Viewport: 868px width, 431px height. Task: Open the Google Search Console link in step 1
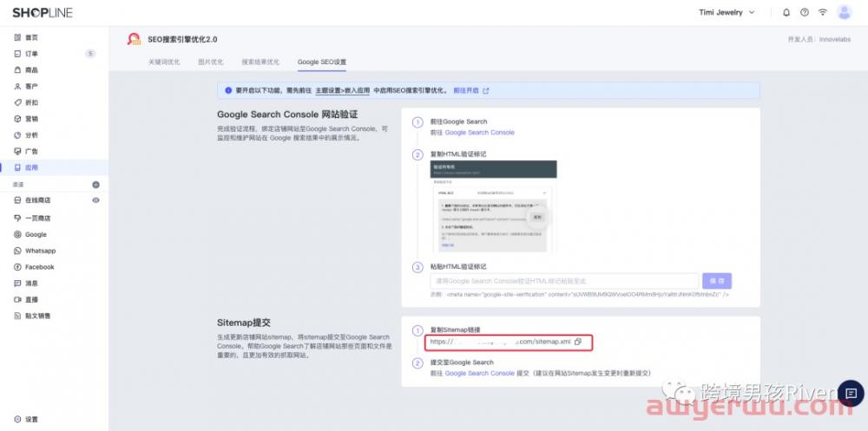479,133
